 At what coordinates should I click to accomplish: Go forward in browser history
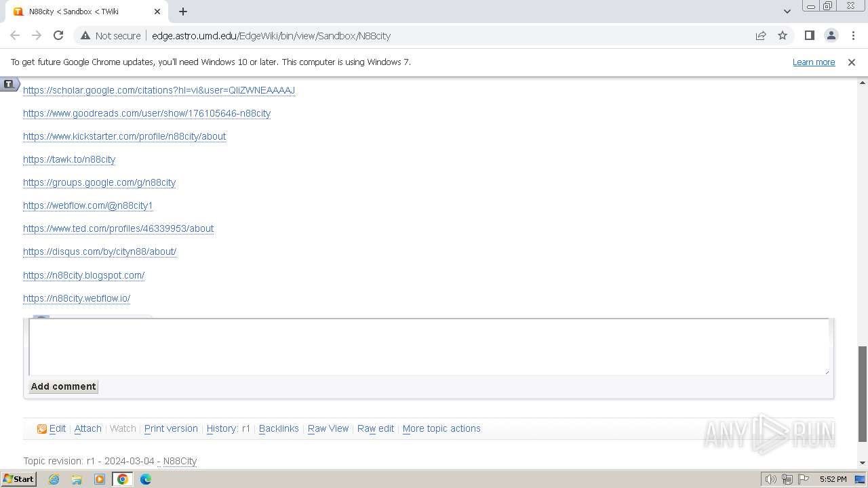[37, 35]
